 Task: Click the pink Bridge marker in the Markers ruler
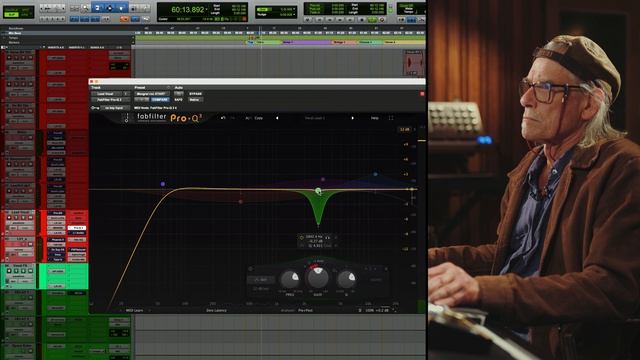[344, 42]
